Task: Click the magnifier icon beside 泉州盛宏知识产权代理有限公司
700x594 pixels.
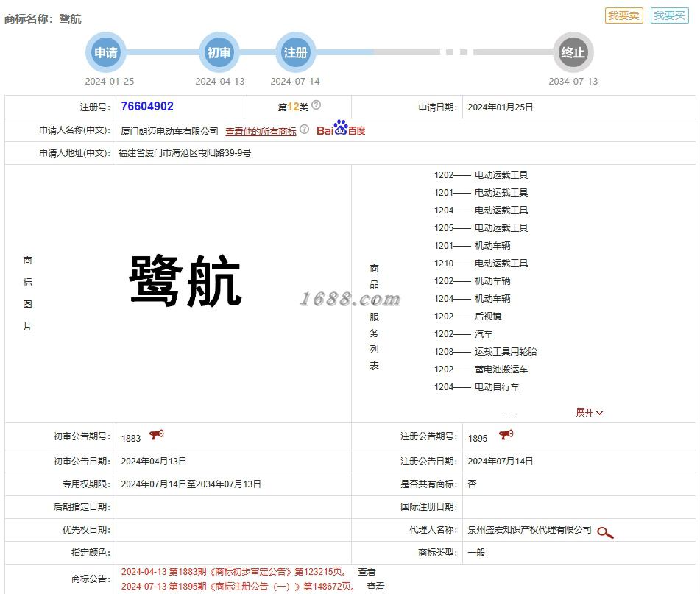Action: coord(605,532)
